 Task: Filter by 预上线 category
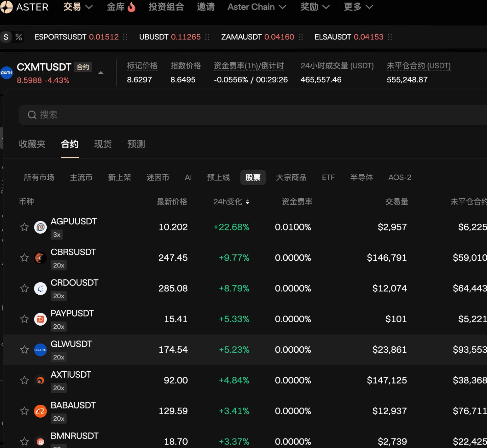coord(219,177)
